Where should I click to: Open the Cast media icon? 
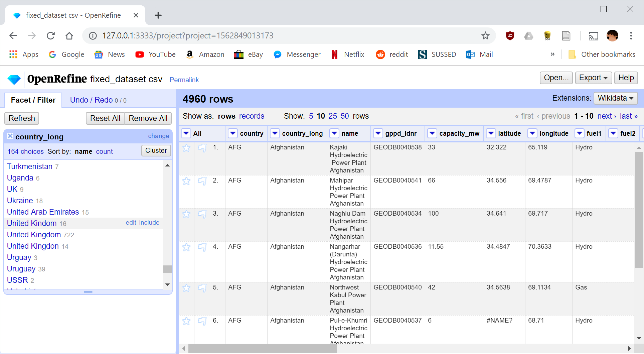tap(593, 36)
